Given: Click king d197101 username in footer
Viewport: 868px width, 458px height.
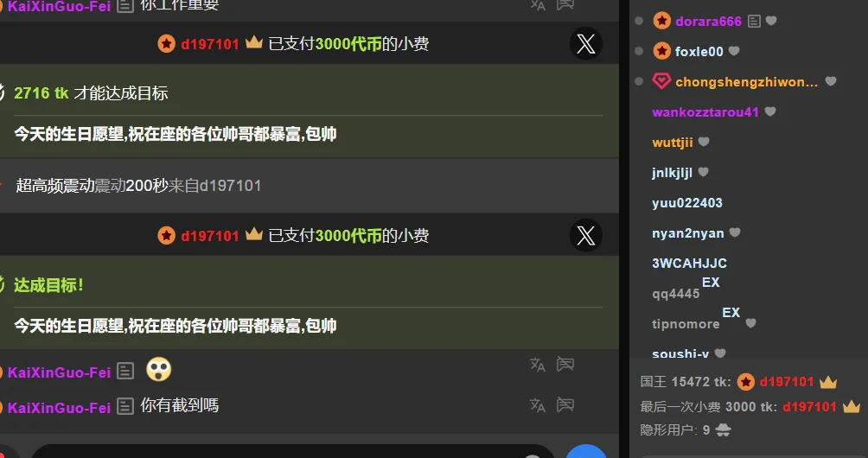Looking at the screenshot, I should pos(787,382).
